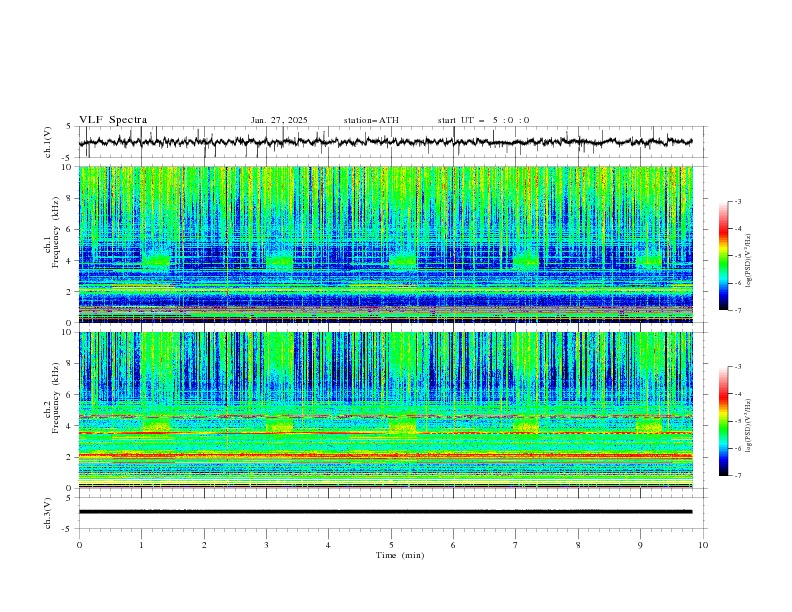Click the time axis tick label "2"
Image resolution: width=792 pixels, height=612 pixels.
204,545
